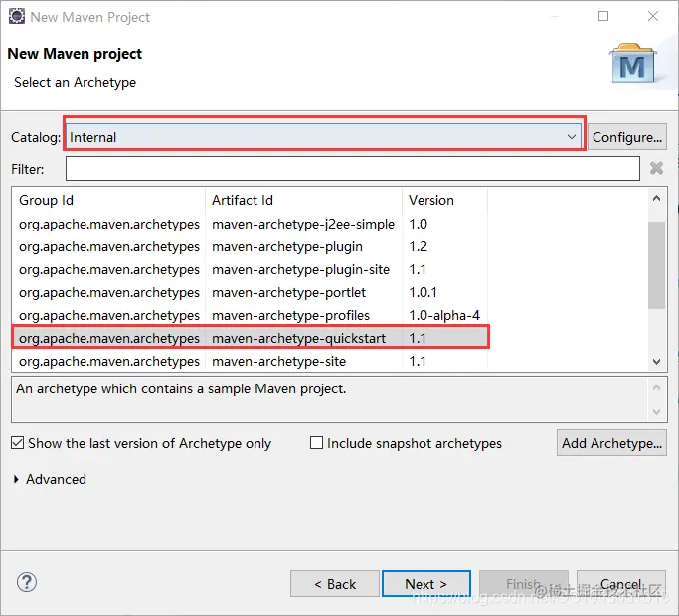Sort by the Artifact Id column header

point(303,200)
